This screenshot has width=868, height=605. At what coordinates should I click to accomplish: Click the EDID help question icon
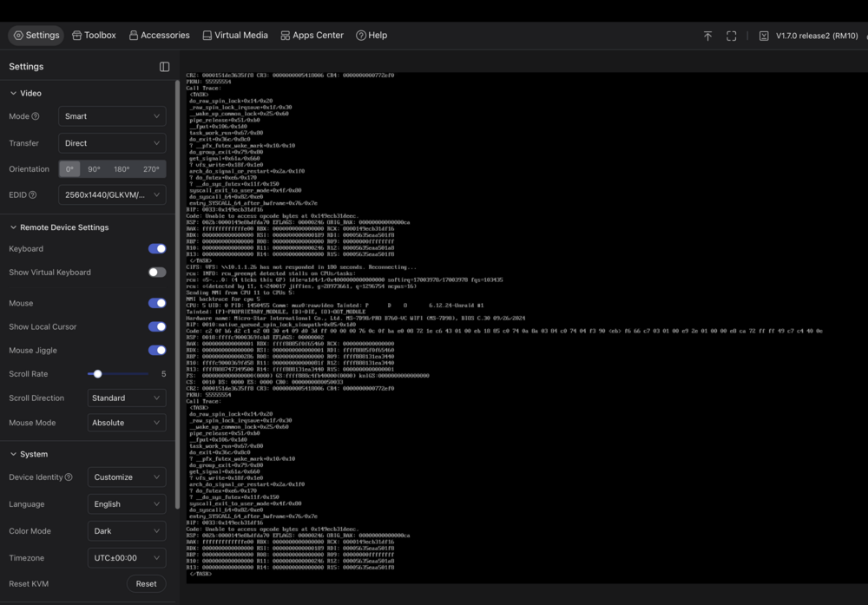click(x=33, y=194)
